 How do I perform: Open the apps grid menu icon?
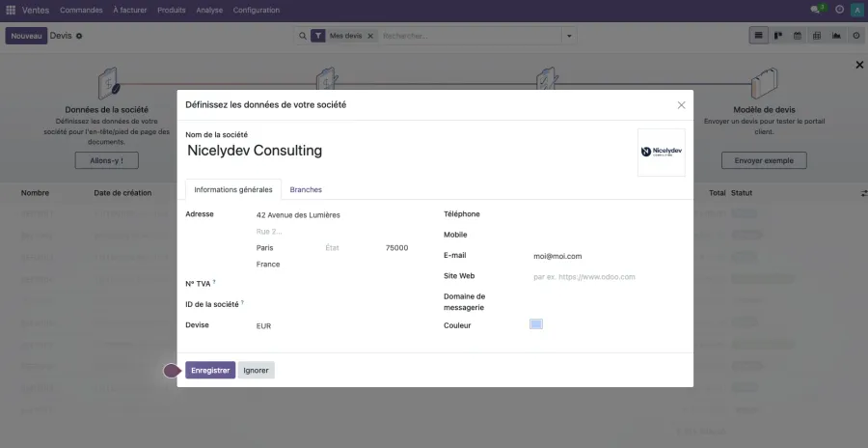(x=11, y=11)
